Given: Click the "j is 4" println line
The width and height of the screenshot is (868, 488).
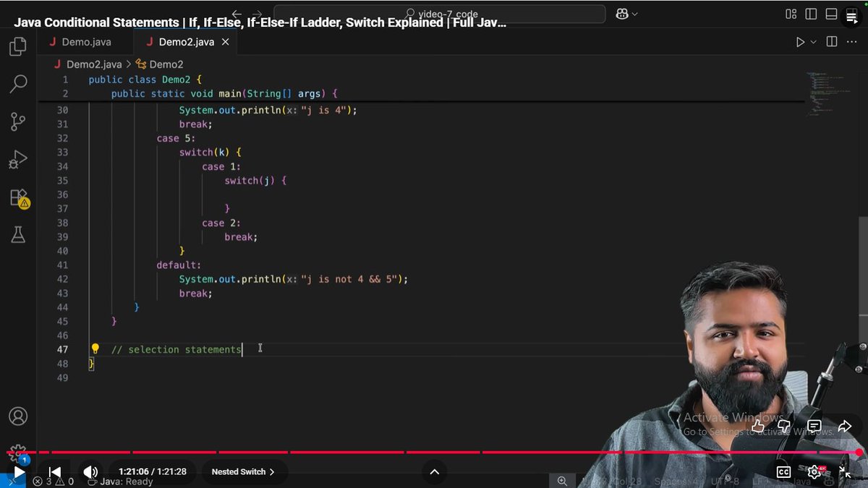Looking at the screenshot, I should click(x=268, y=111).
